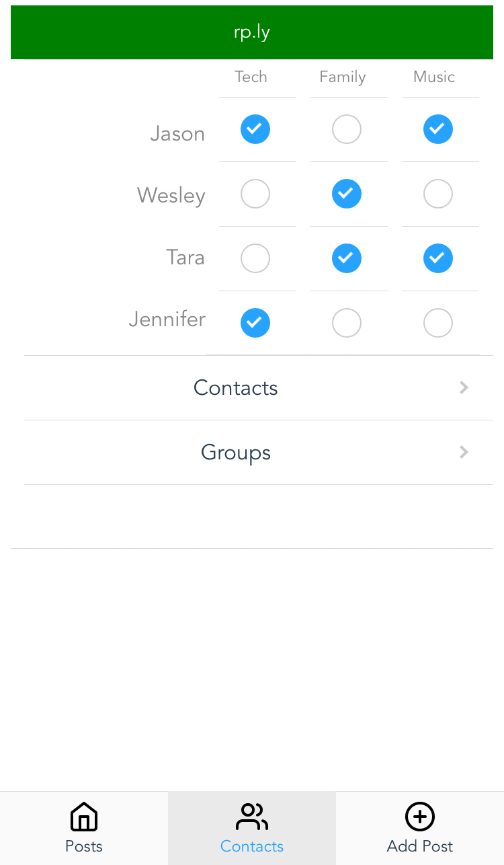
Task: Enable Music for Jennifer
Action: pos(438,323)
